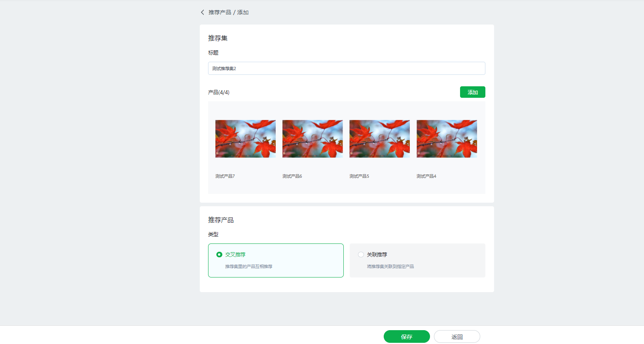This screenshot has width=644, height=344.
Task: Focus the 标题 input containing 测试推荐集2
Action: click(x=346, y=68)
